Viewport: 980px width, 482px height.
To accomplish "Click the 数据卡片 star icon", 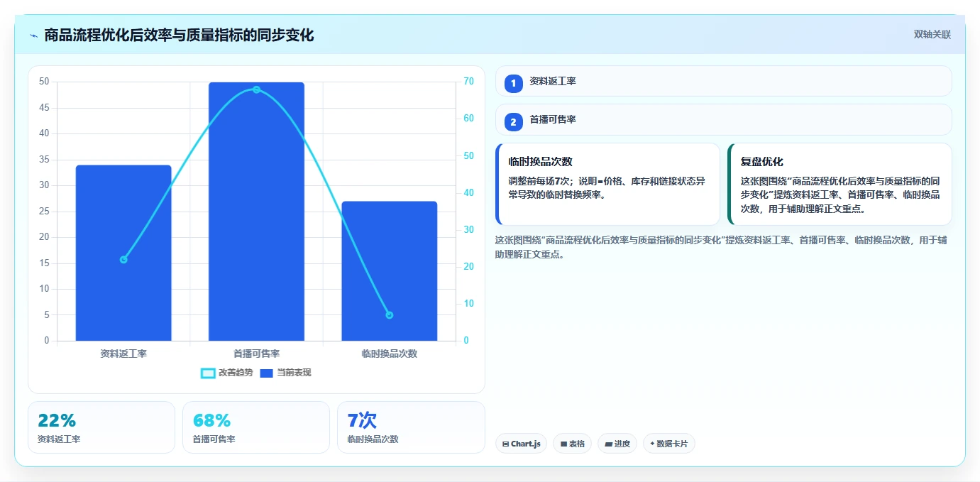I will [x=652, y=444].
